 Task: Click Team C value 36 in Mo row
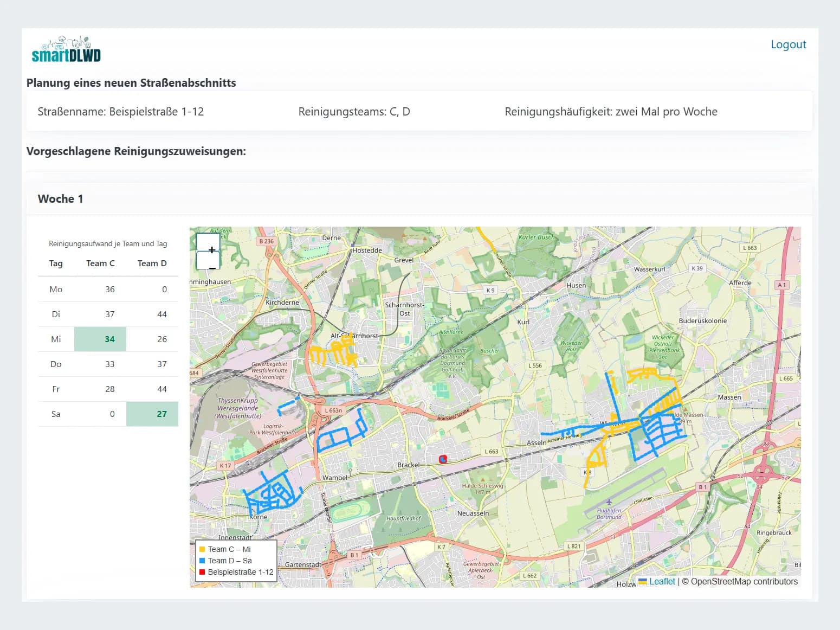(110, 290)
